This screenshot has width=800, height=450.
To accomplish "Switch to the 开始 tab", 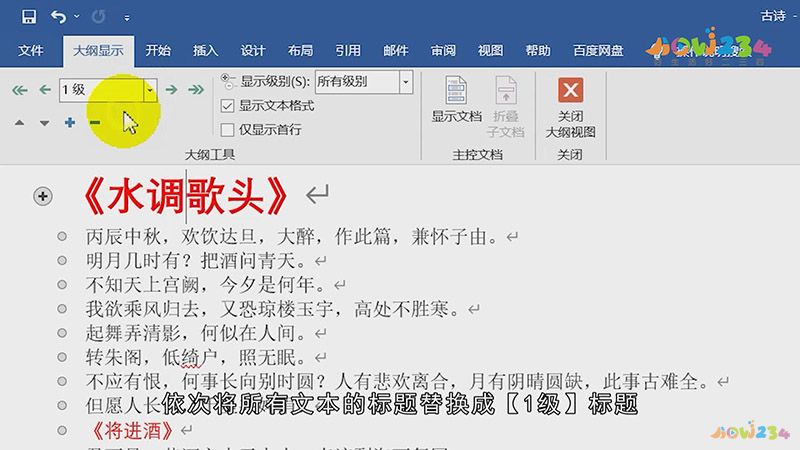I will pos(158,51).
